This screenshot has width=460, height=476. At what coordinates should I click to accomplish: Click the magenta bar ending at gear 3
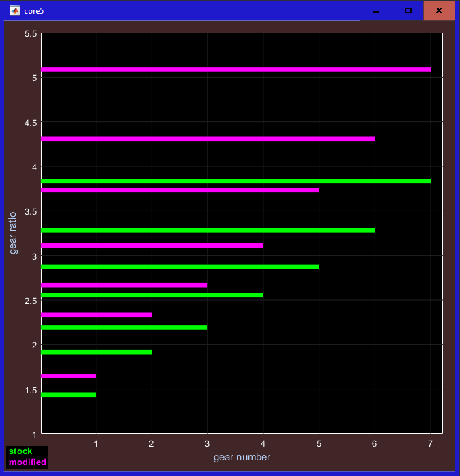click(x=124, y=284)
